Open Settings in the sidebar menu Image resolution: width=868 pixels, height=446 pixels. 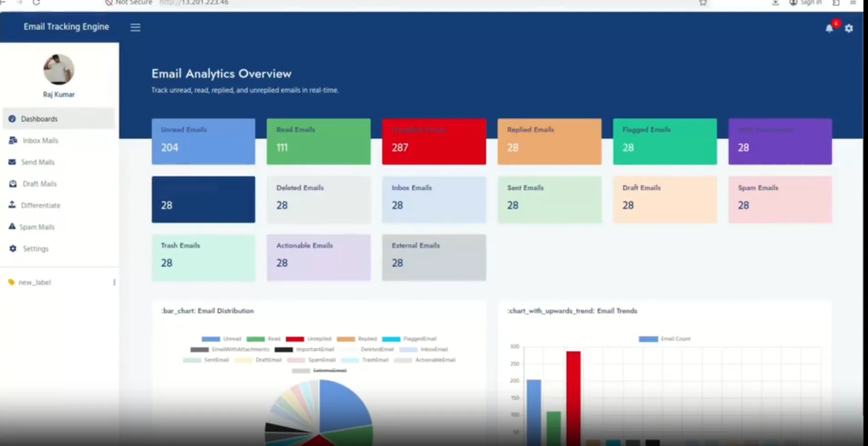point(36,249)
